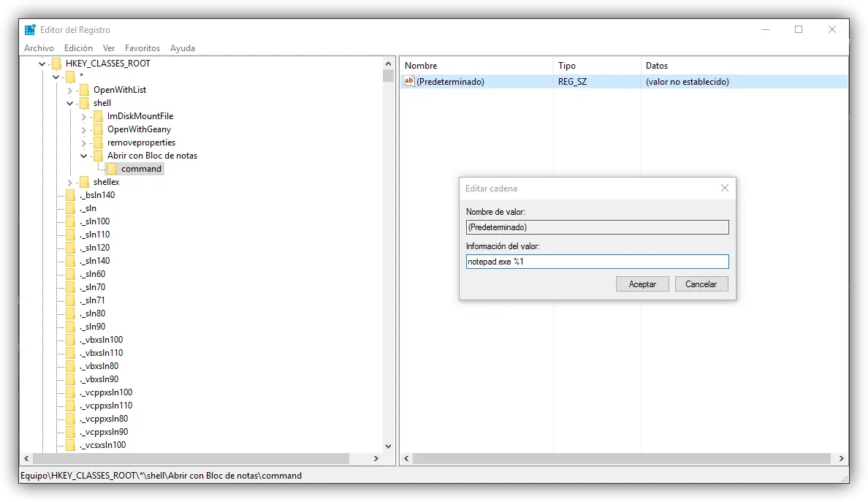
Task: Select the ._sln90 key
Action: click(x=93, y=327)
